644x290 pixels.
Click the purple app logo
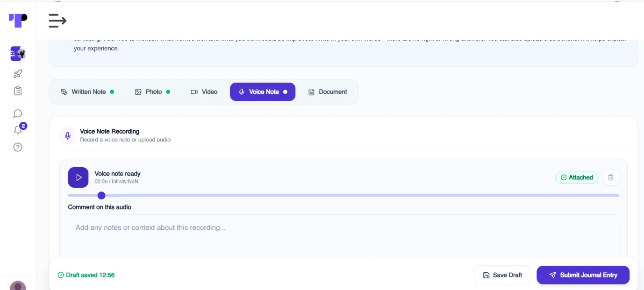(x=18, y=20)
